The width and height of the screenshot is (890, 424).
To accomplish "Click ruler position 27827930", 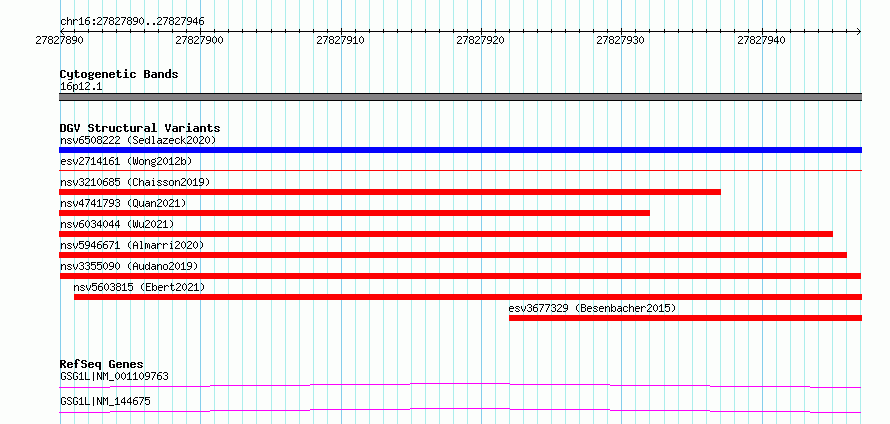I will click(621, 40).
